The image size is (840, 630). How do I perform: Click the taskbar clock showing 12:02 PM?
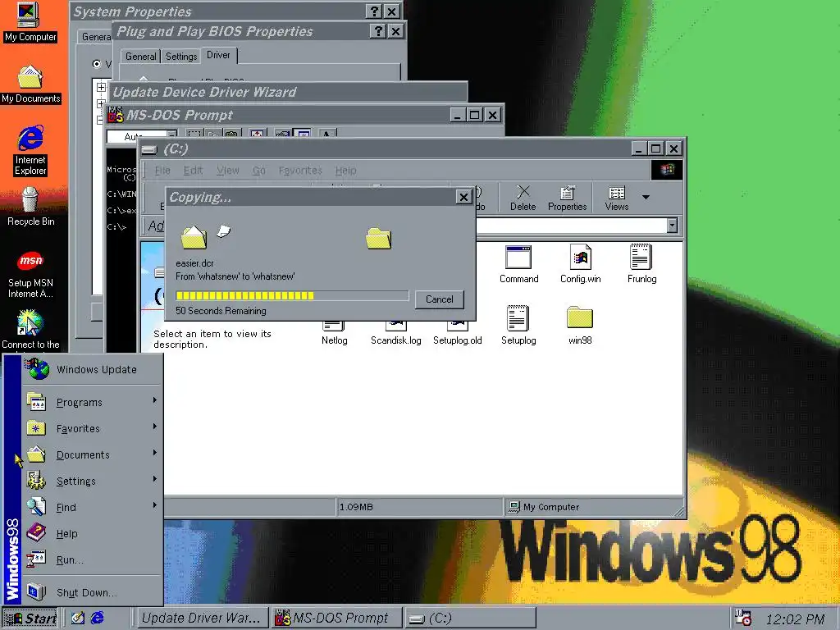[795, 619]
